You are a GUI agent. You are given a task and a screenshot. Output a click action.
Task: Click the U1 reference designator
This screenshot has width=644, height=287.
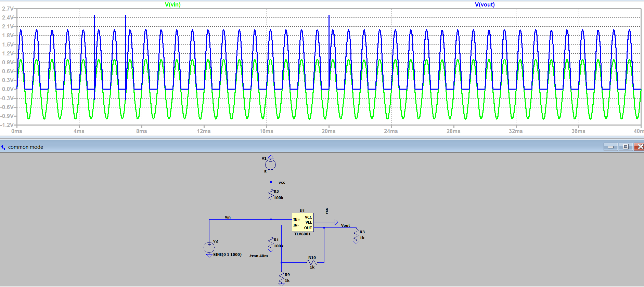pyautogui.click(x=302, y=211)
